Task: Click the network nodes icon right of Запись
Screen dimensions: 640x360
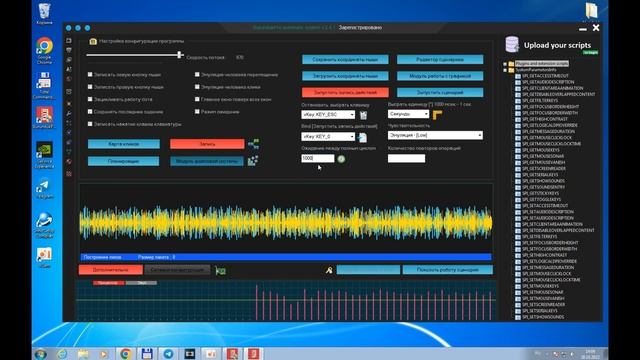Action: [x=253, y=144]
